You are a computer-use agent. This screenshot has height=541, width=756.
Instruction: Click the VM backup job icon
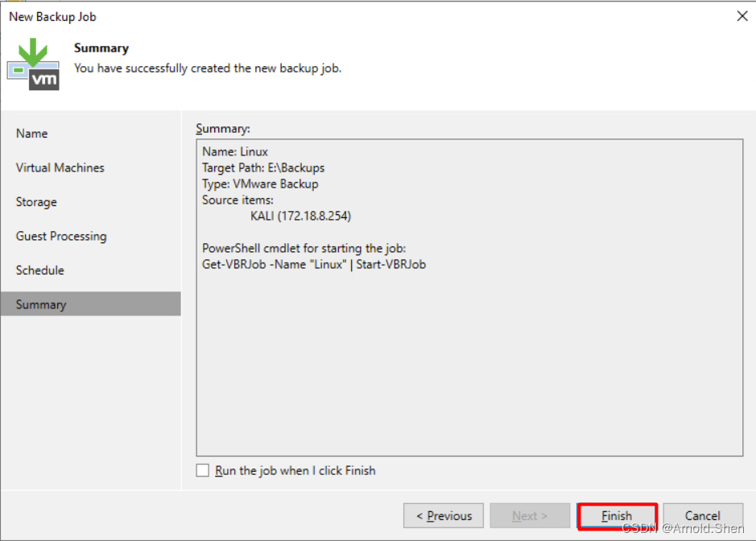click(33, 64)
